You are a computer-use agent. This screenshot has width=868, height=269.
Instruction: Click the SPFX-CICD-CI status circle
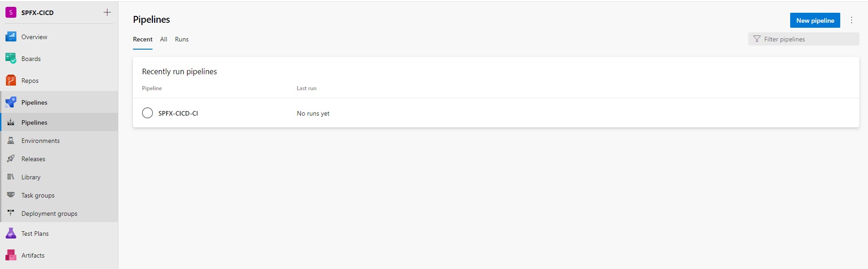(147, 113)
